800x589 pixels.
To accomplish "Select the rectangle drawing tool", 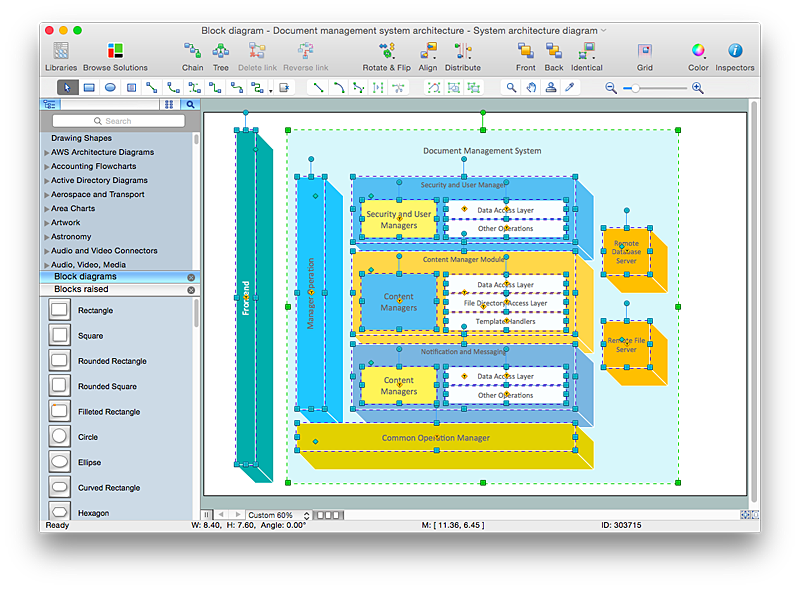I will (x=89, y=88).
